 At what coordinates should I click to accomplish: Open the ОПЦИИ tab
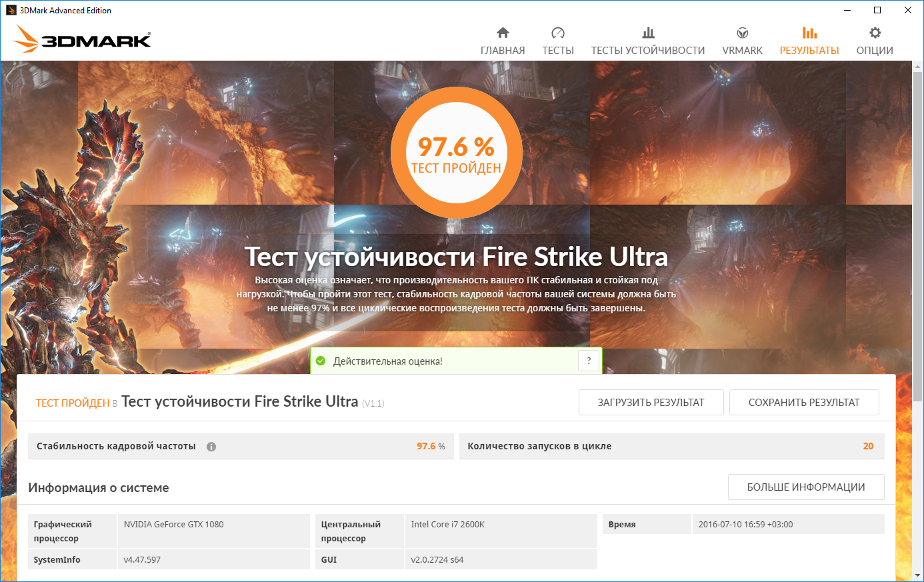click(875, 51)
